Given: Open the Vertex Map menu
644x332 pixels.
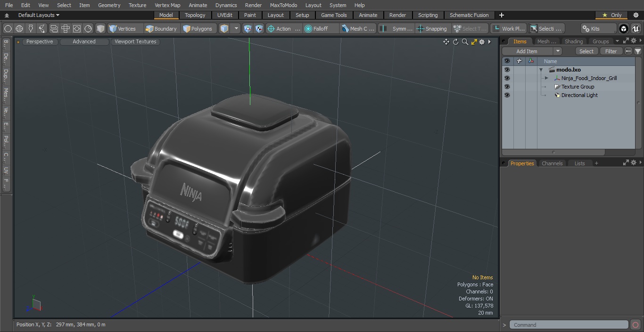Looking at the screenshot, I should pos(167,5).
